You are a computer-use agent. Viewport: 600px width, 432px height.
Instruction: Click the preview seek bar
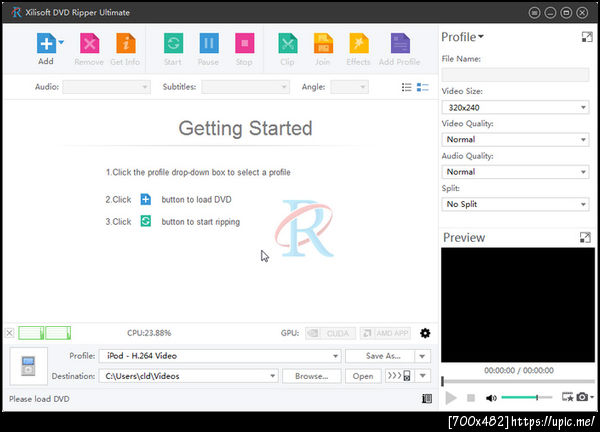[518, 381]
